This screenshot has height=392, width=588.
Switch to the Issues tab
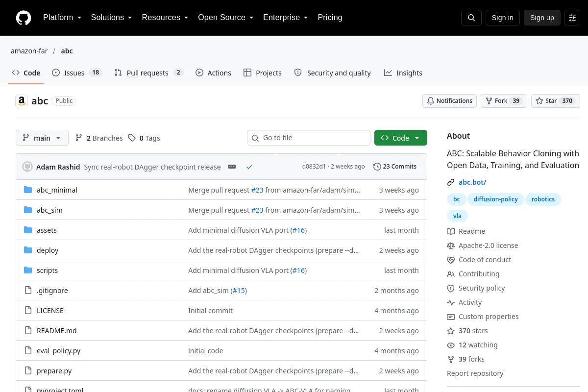[76, 73]
